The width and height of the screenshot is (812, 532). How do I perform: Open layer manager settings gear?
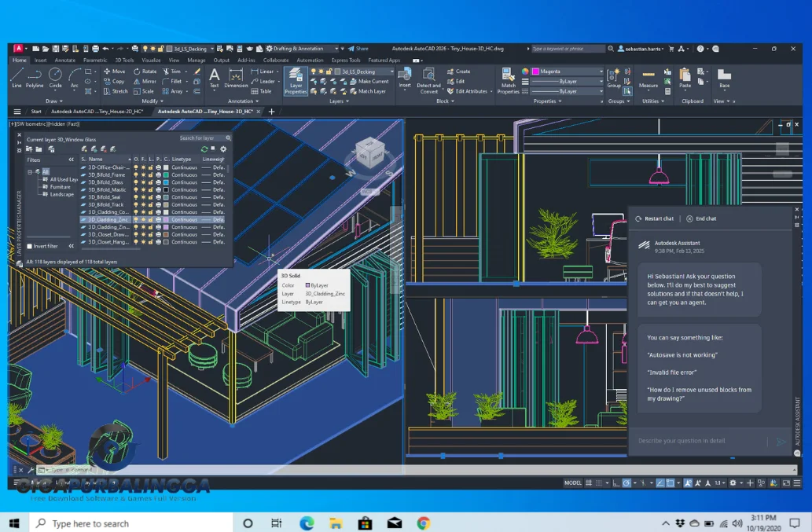point(224,149)
